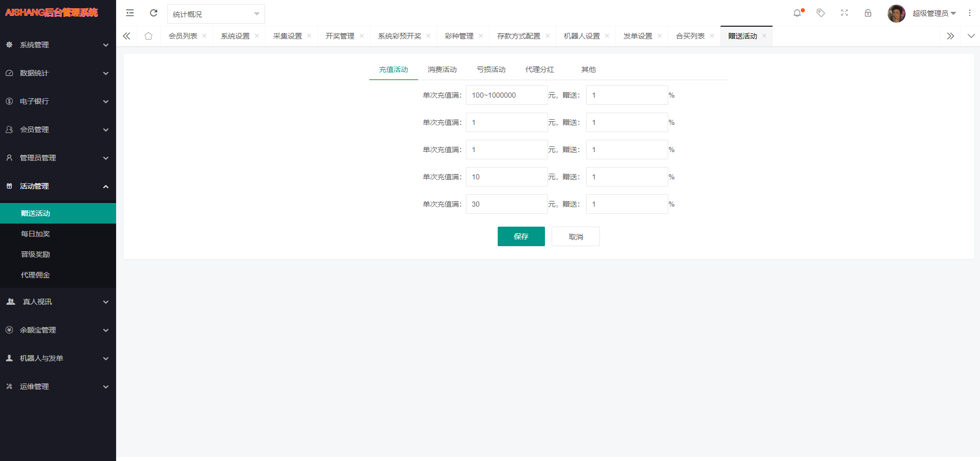The image size is (980, 461).
Task: Go to the home tab icon
Action: tap(148, 36)
